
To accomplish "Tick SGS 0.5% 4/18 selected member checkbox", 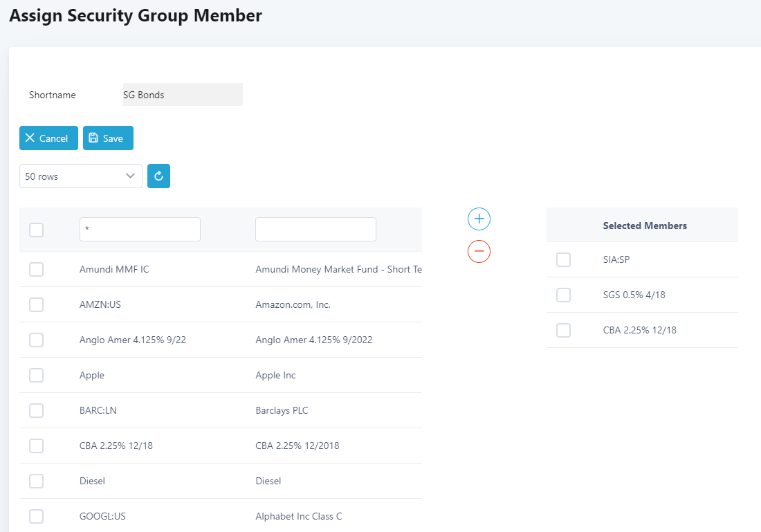I will tap(564, 295).
